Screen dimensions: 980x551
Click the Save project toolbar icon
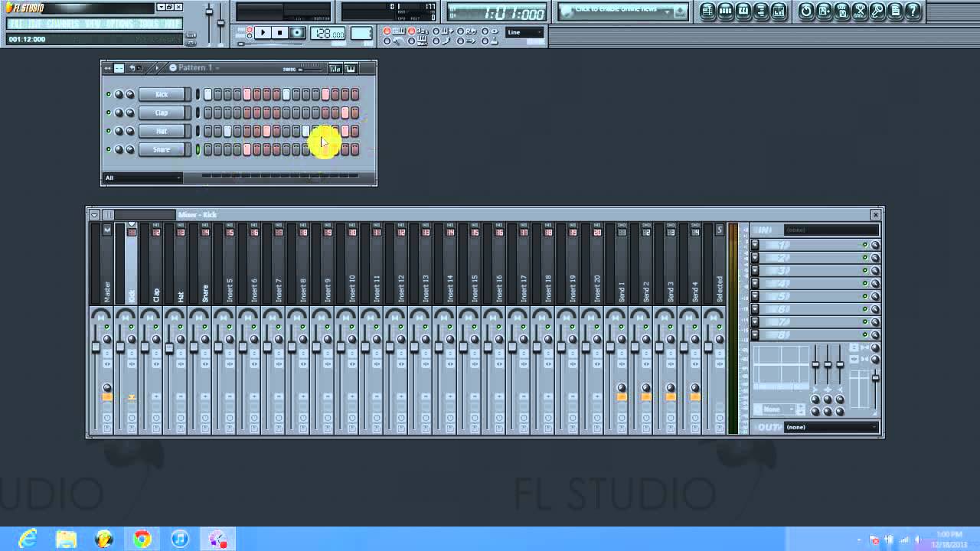pos(824,11)
